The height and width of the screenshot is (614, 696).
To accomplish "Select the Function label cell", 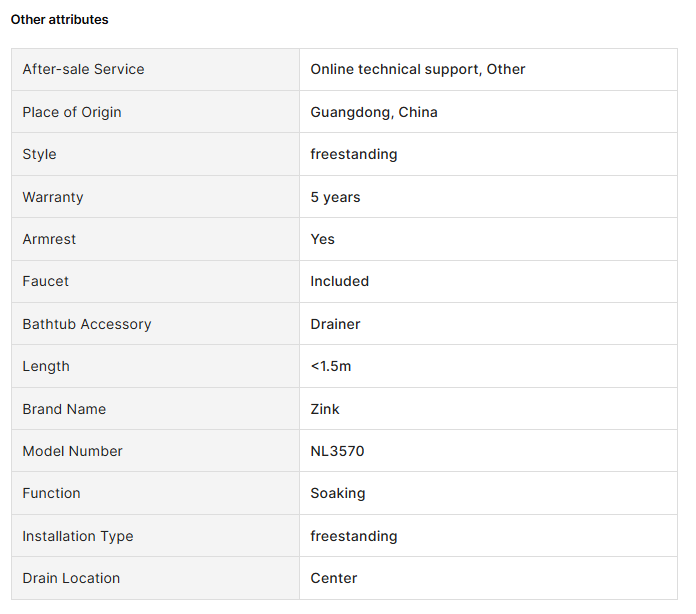I will pyautogui.click(x=155, y=494).
